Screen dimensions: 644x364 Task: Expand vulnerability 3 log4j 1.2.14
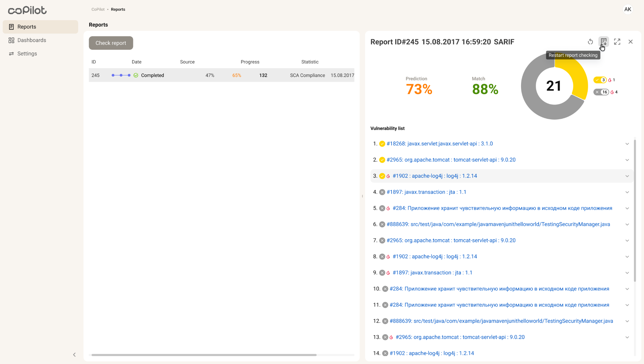[627, 176]
